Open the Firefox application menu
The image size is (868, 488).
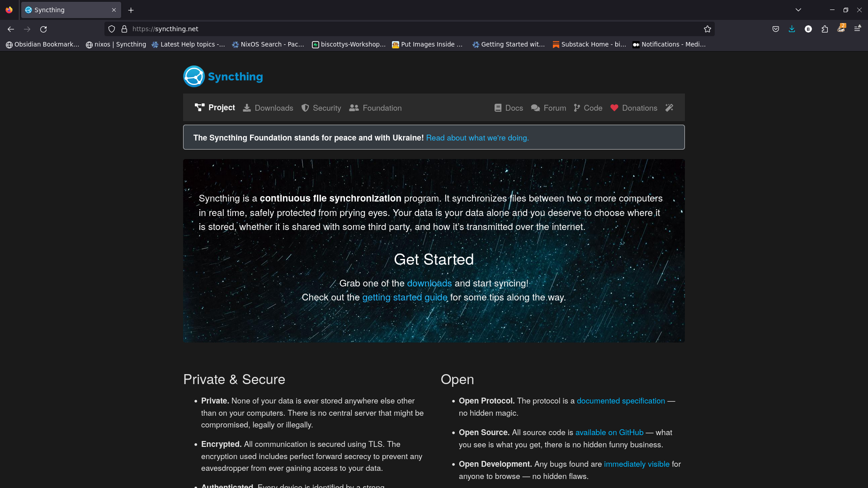(858, 29)
